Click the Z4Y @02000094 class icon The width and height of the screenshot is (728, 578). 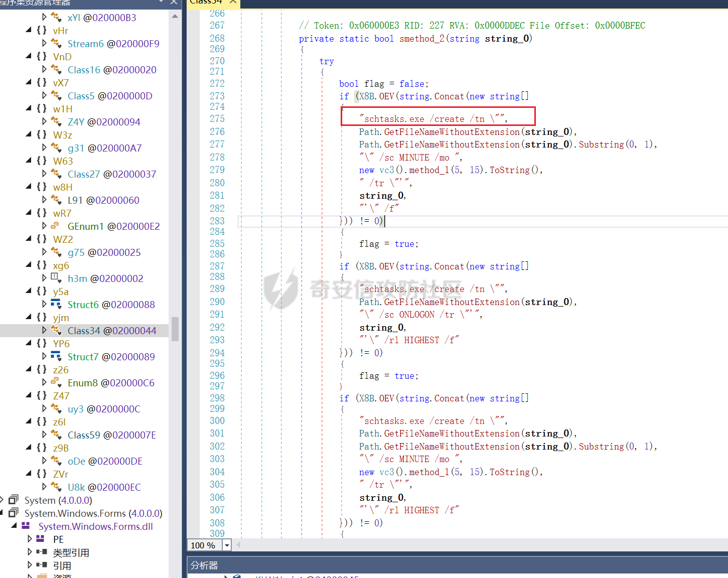56,121
